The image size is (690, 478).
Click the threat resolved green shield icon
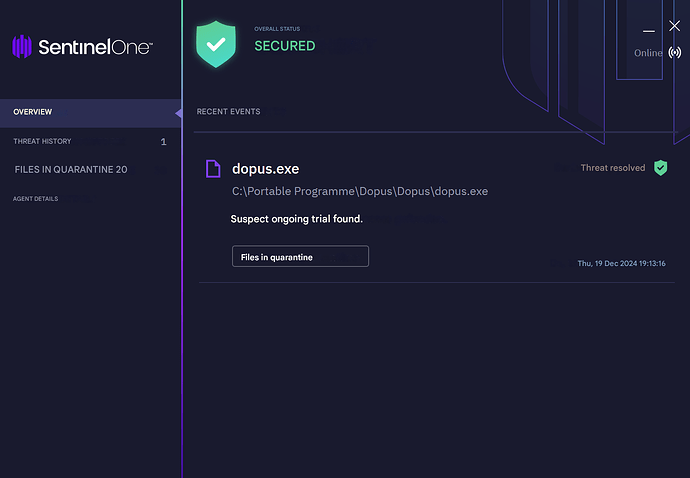tap(661, 168)
